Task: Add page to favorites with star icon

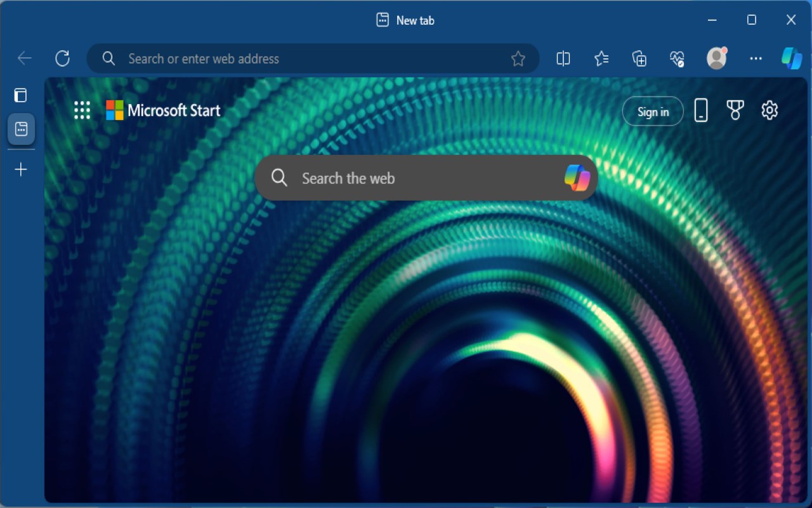Action: pyautogui.click(x=518, y=59)
